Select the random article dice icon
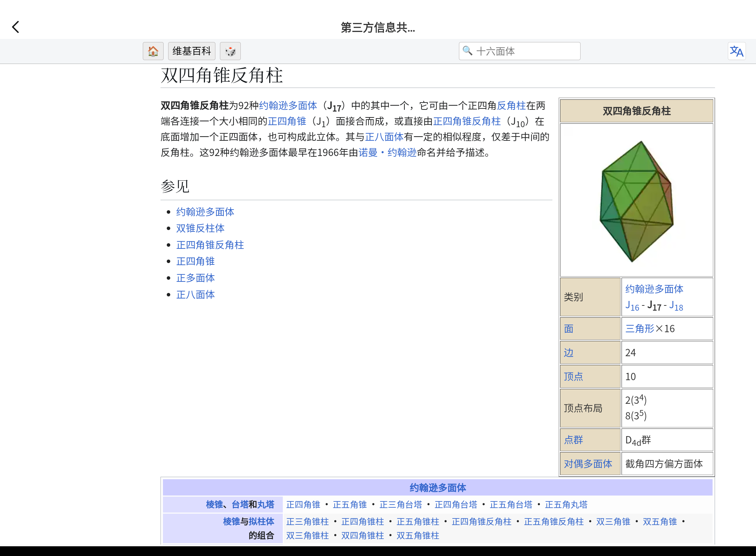Viewport: 756px width, 556px height. pyautogui.click(x=230, y=51)
